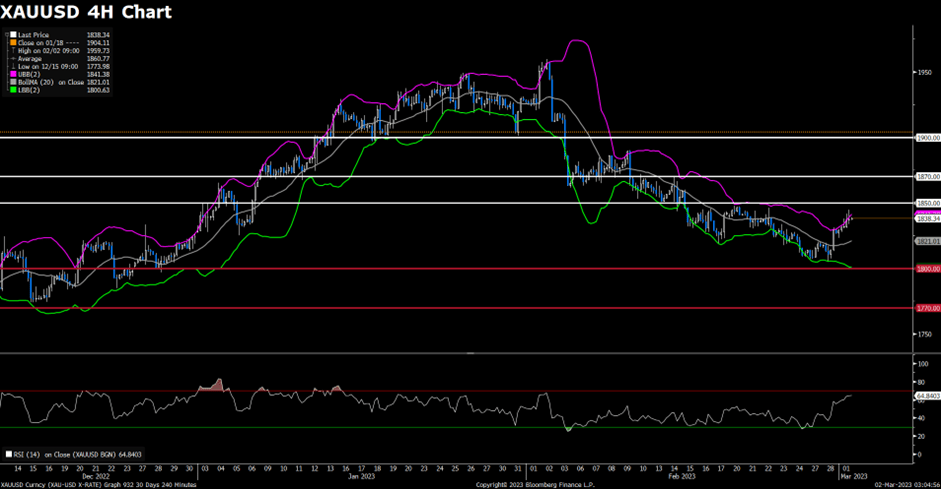Click the XAUUSD 4H Chart title
Screen dimensions: 941x489
(x=85, y=13)
